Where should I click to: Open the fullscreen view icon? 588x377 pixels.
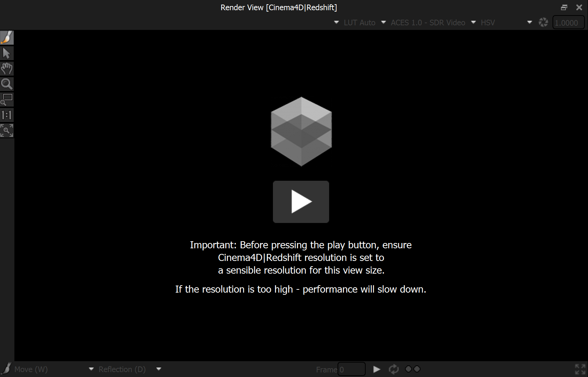coord(580,369)
